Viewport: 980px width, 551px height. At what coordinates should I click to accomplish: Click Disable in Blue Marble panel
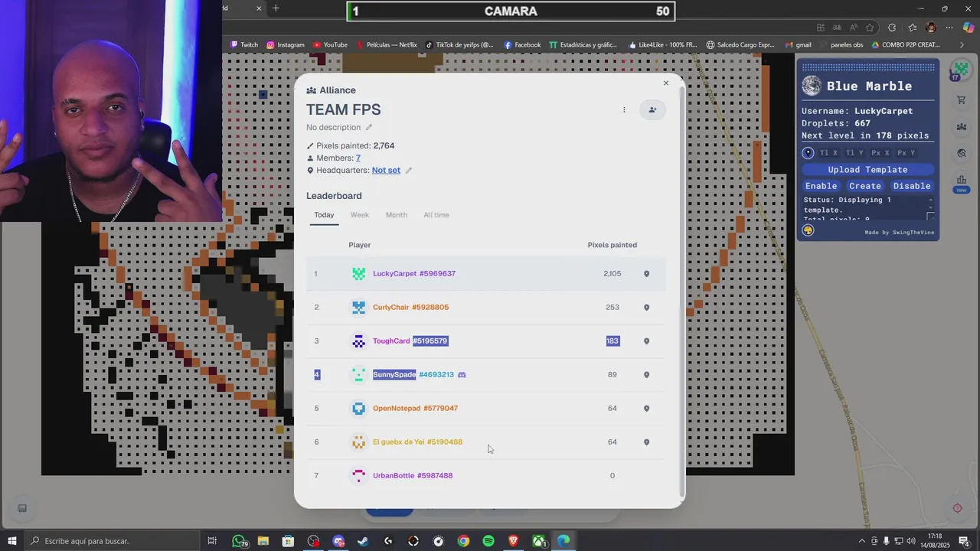pos(912,186)
